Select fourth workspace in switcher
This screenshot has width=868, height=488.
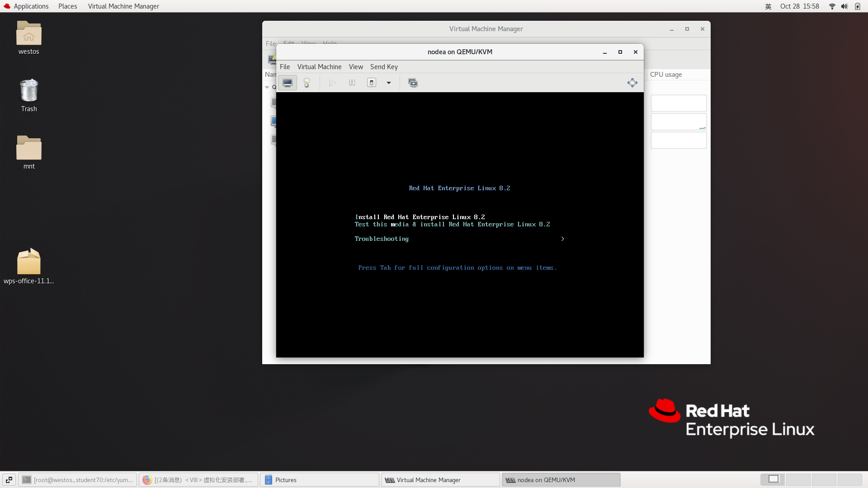click(x=850, y=479)
